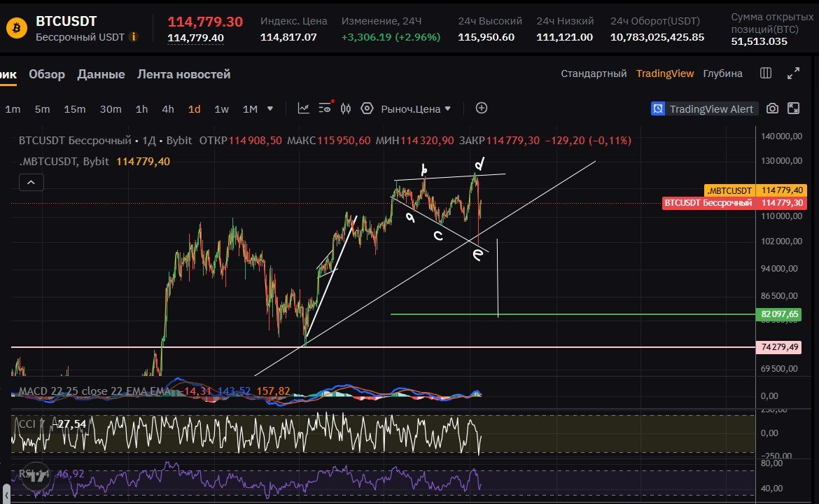Open the info icon next to Бессрочный USDT
This screenshot has height=504, width=819.
point(134,36)
